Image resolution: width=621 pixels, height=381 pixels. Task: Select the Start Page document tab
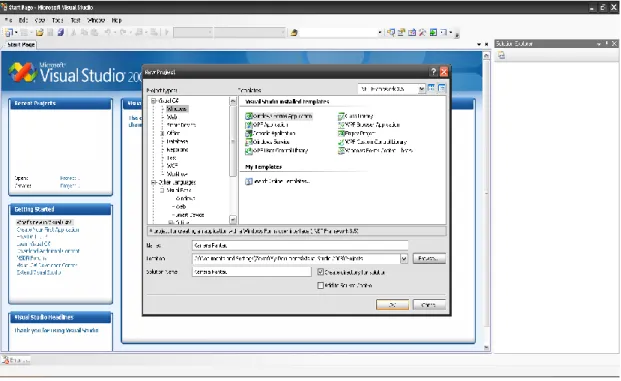pos(21,45)
